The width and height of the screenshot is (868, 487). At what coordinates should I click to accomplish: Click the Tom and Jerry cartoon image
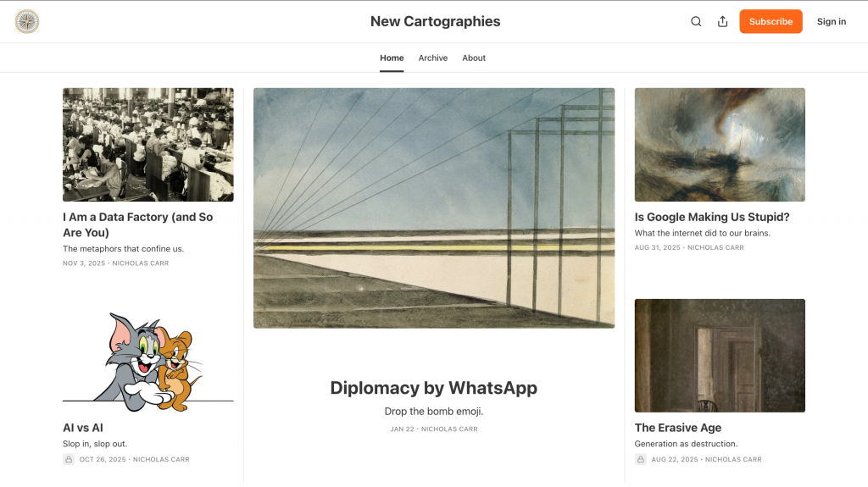[x=147, y=362]
